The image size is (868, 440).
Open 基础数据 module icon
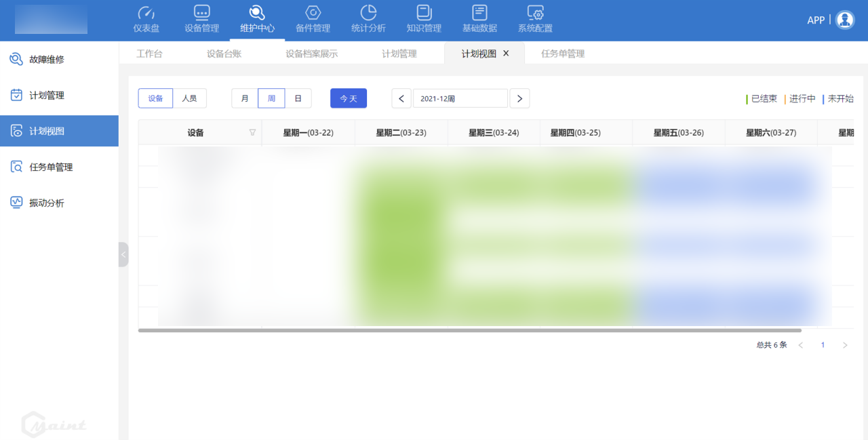point(479,13)
